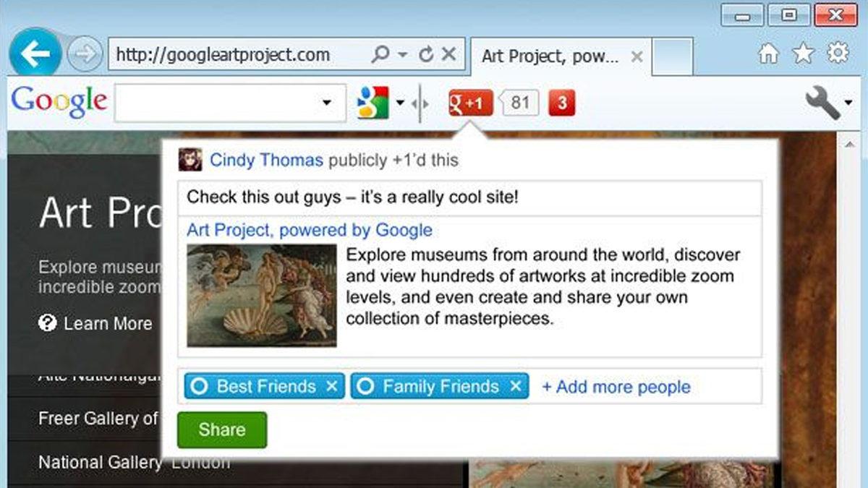Remove the Best Friends circle chip
Screen dimensions: 868x488
tap(331, 387)
